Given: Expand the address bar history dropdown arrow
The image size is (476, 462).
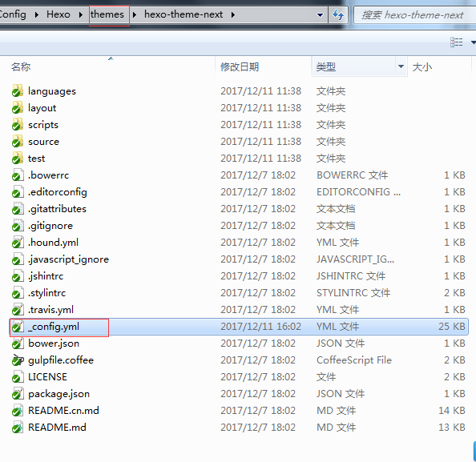Looking at the screenshot, I should pyautogui.click(x=320, y=15).
